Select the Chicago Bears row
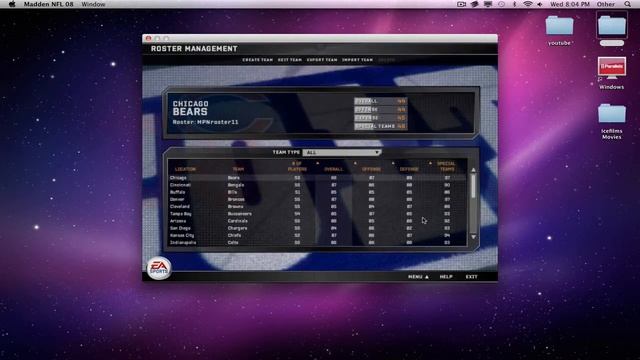640x360 pixels. (317, 178)
